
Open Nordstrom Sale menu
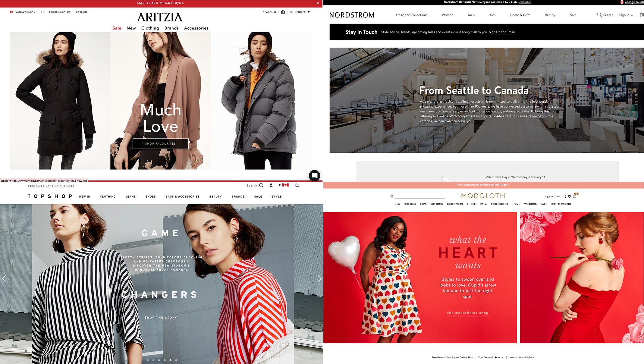573,15
